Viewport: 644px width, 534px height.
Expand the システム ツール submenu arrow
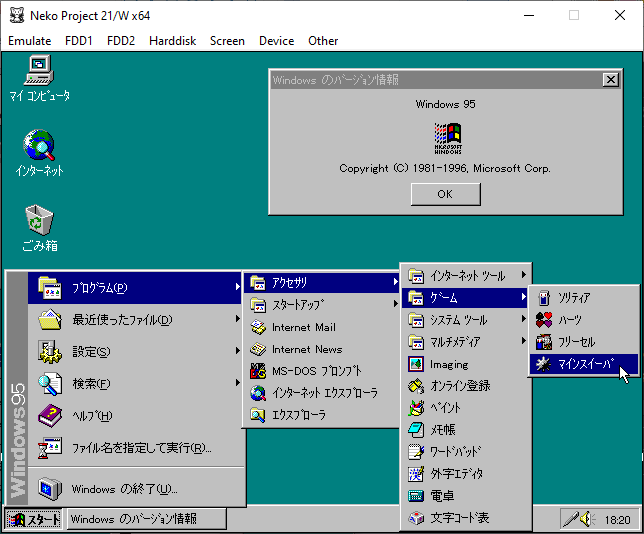click(524, 319)
